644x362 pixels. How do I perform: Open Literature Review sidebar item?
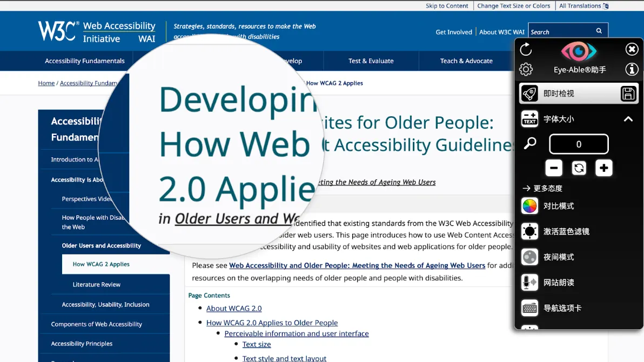(x=97, y=284)
